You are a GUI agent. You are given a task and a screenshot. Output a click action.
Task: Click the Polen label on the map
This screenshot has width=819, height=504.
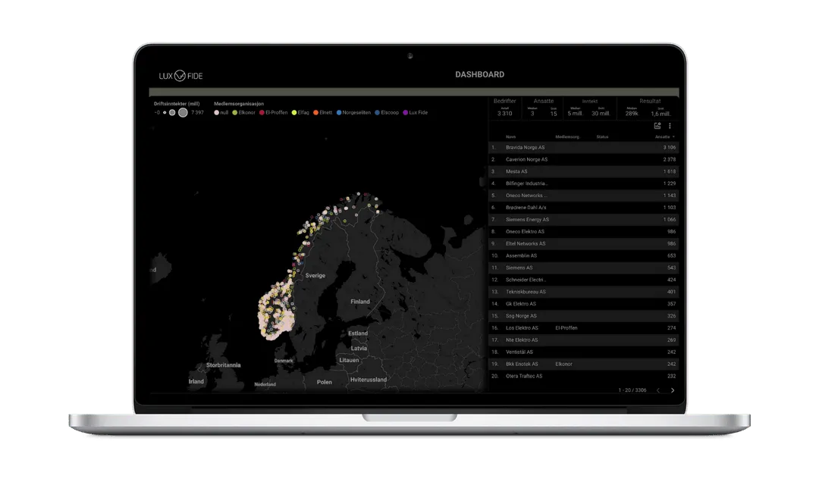[324, 382]
